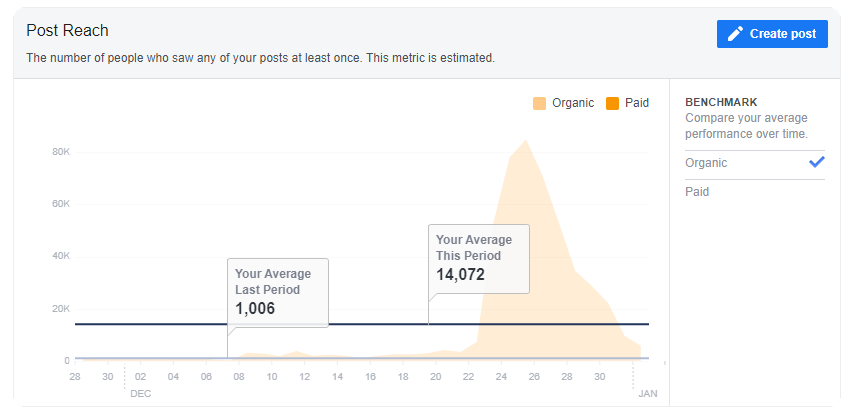Click the Paid legend orange swatch
The width and height of the screenshot is (855, 417).
[612, 103]
